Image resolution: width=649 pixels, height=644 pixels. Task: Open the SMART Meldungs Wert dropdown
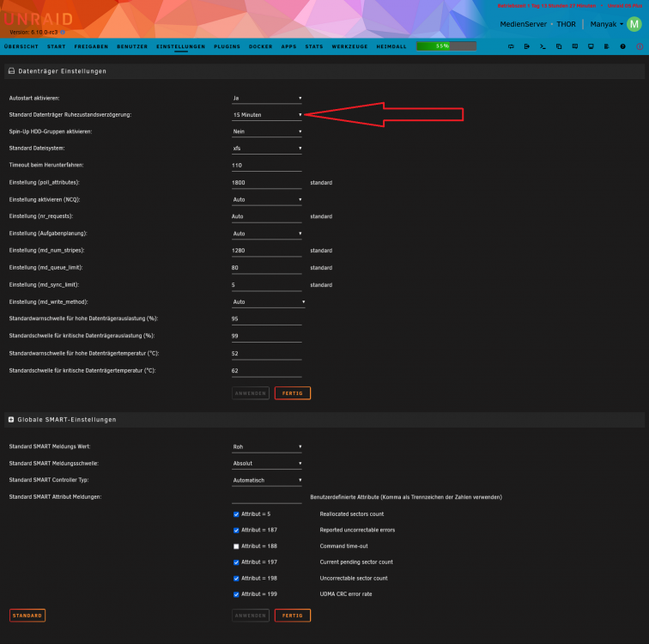[x=266, y=447]
